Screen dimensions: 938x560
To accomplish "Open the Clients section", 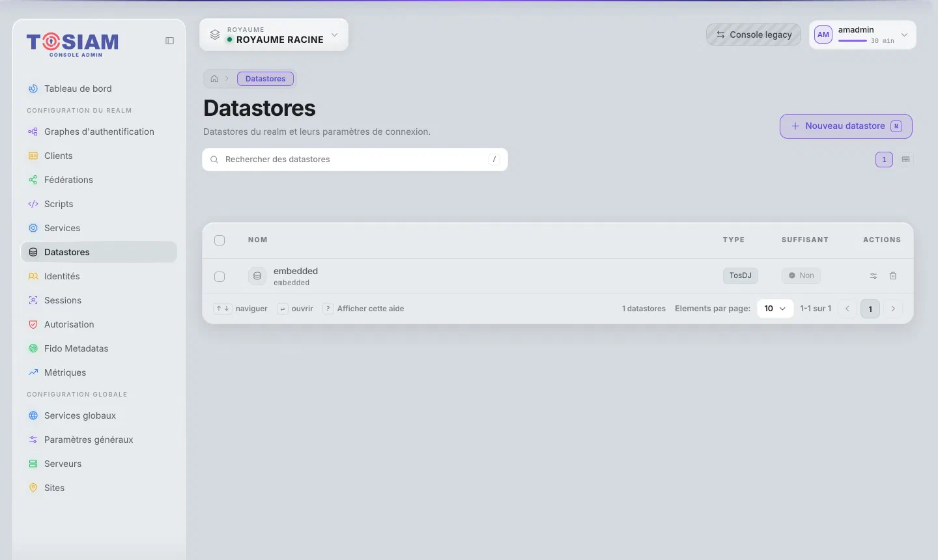I will coord(99,156).
